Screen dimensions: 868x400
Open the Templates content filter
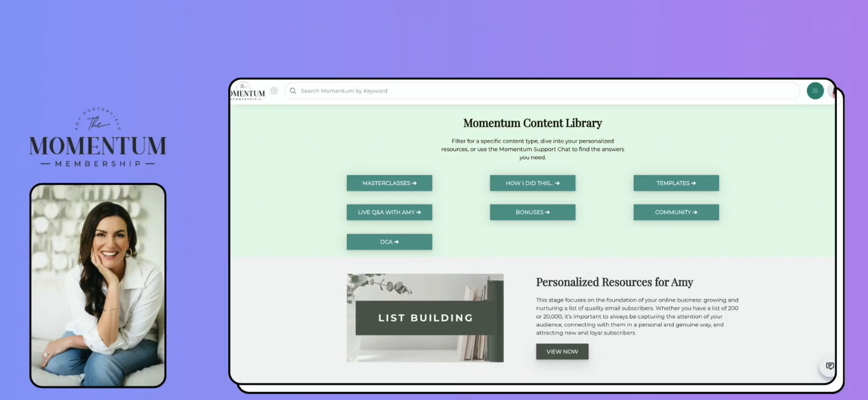[x=676, y=183]
